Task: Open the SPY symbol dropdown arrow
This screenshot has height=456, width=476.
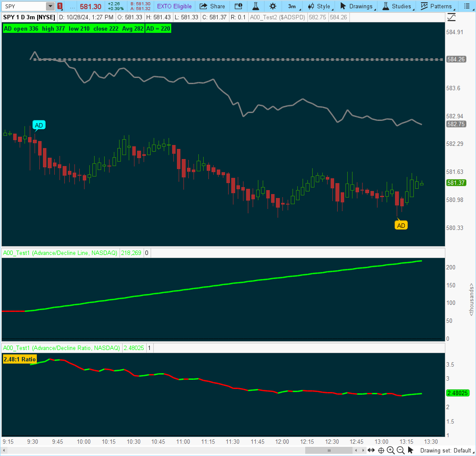Action: coord(50,6)
